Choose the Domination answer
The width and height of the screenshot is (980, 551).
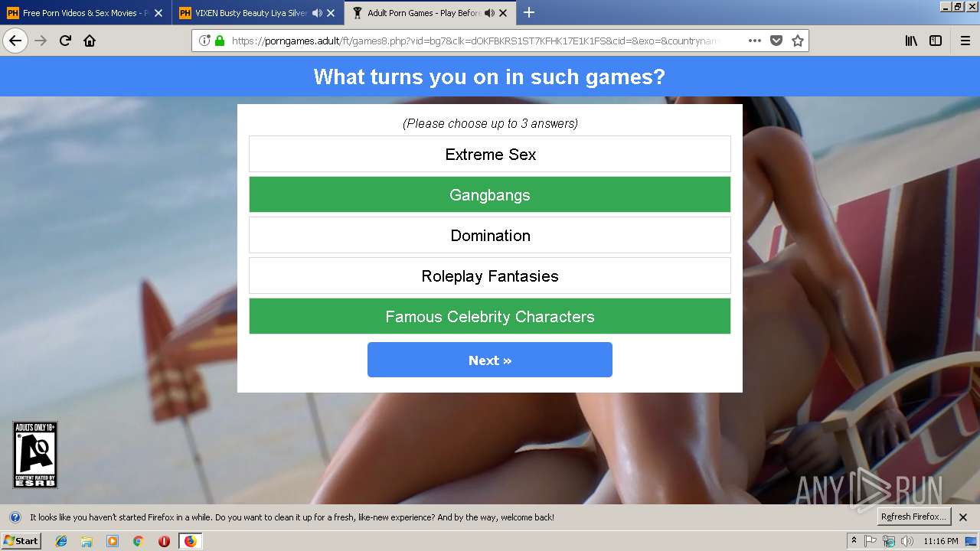point(490,235)
